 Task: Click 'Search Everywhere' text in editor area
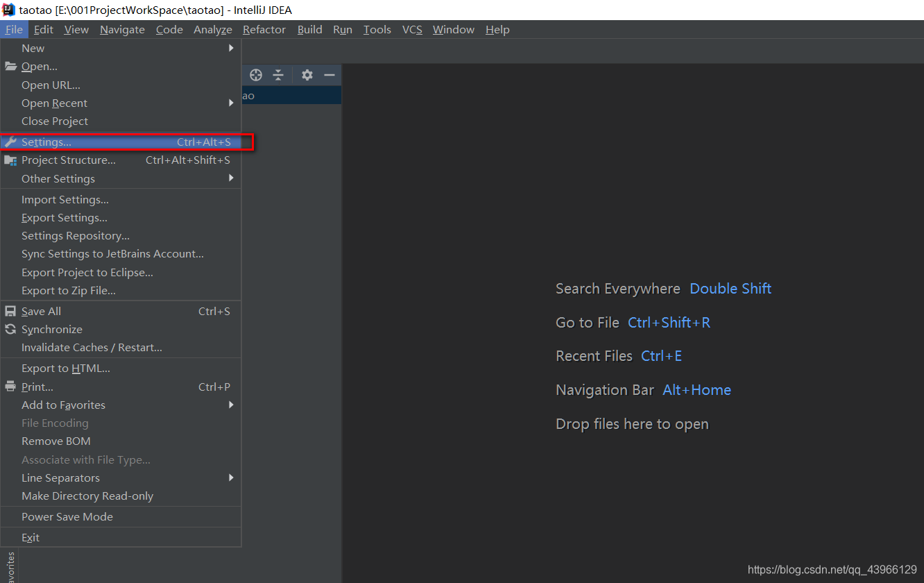(618, 289)
